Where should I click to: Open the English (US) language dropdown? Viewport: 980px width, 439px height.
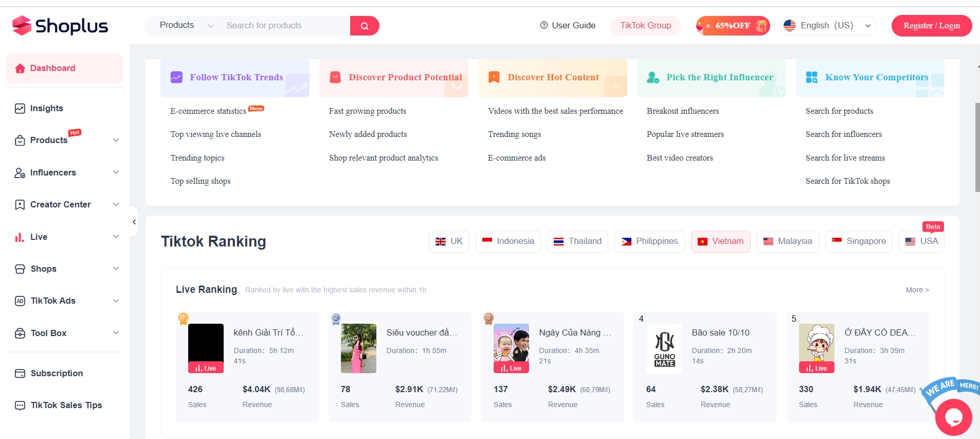[x=828, y=25]
